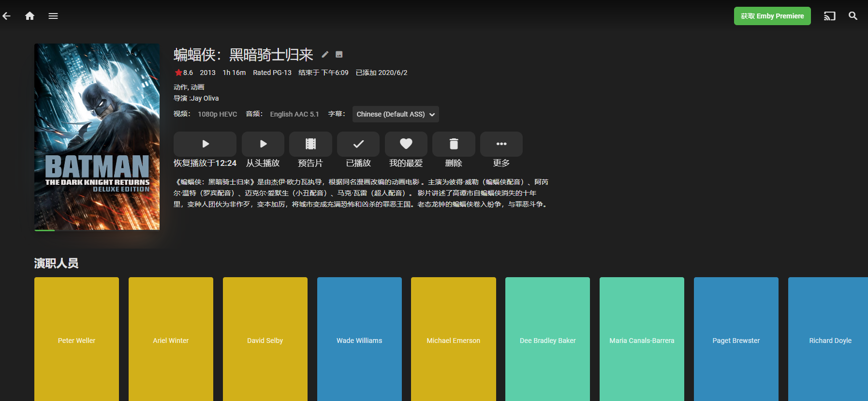Viewport: 868px width, 401px height.
Task: Open the Paget Brewster cast card
Action: [736, 339]
